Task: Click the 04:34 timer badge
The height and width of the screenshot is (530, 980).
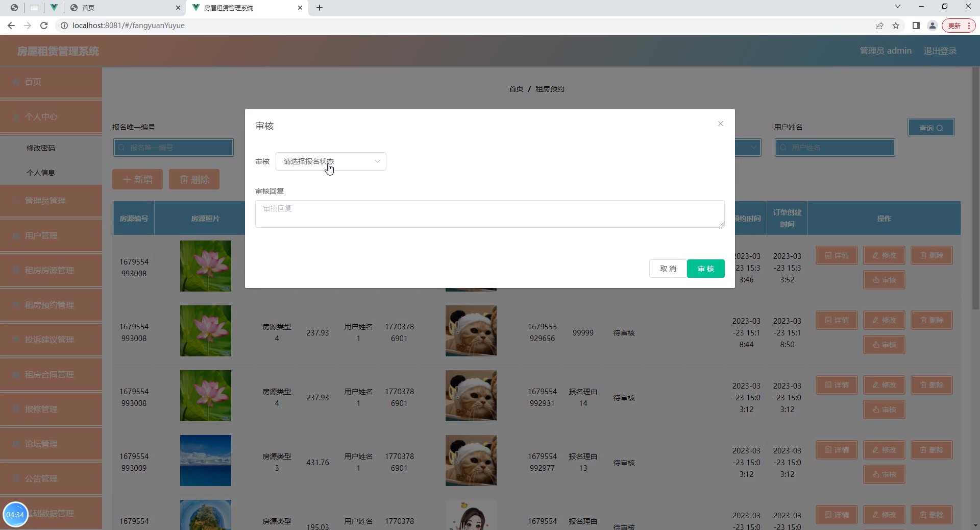Action: click(x=15, y=515)
